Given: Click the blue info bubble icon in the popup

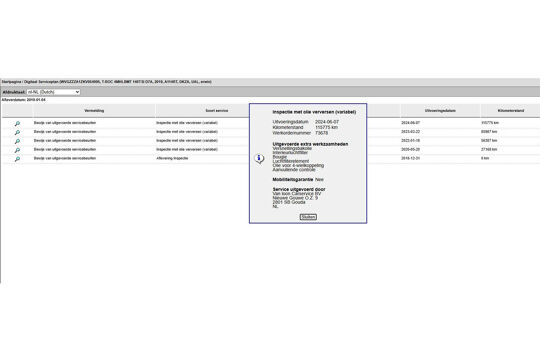Looking at the screenshot, I should coord(259,158).
